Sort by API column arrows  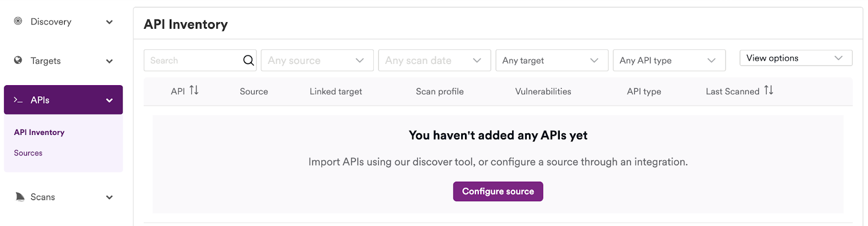194,91
